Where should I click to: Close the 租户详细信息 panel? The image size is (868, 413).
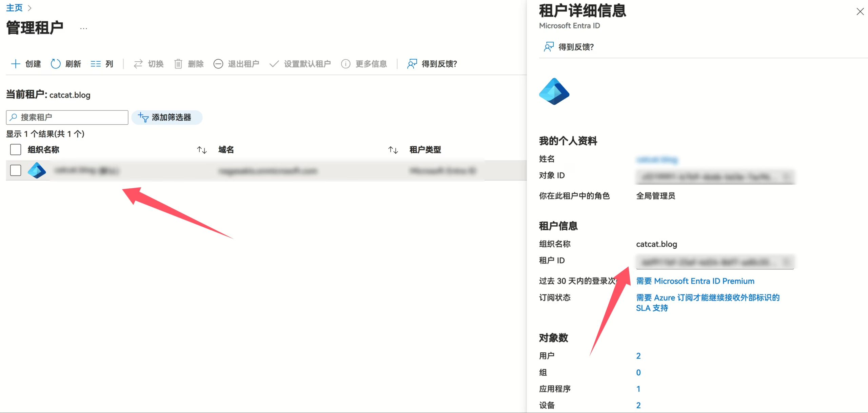pos(860,12)
